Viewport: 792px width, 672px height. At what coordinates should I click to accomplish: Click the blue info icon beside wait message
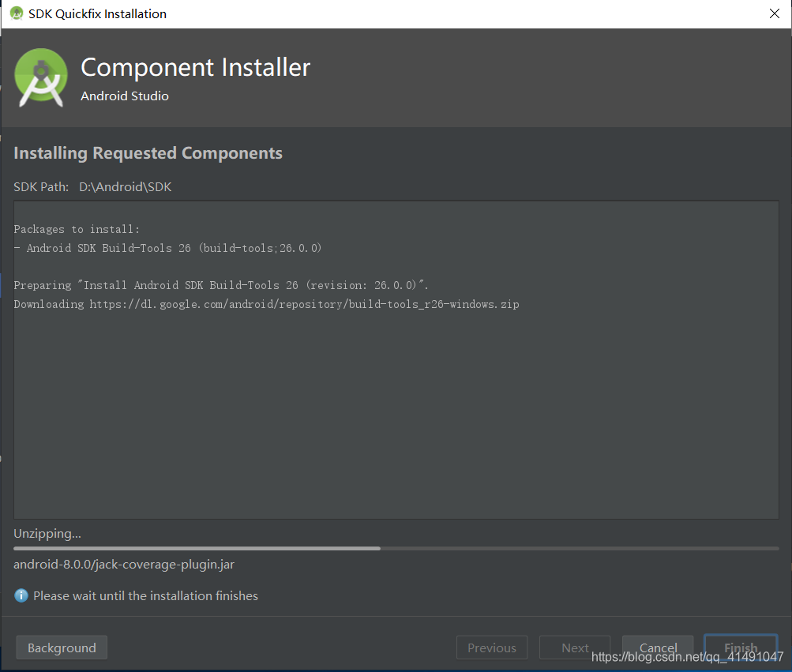tap(21, 595)
